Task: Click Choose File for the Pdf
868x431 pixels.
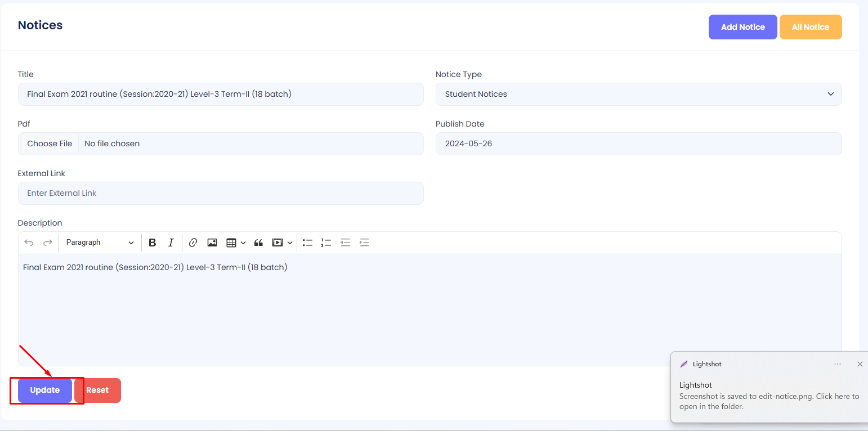Action: [x=50, y=143]
